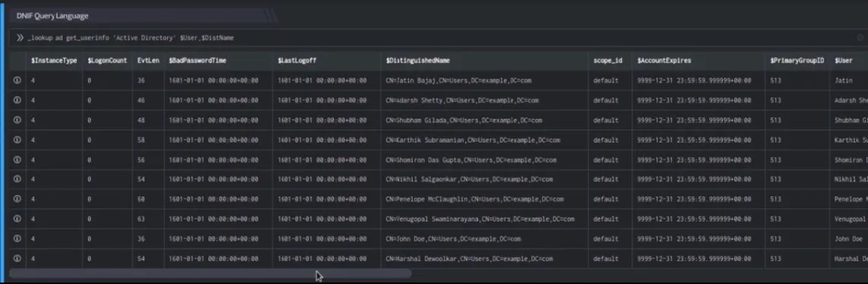Select 'CN=Adarsh Shetty,CN=Users,DC=example,DC=com' cell
The image size is (868, 284).
(462, 101)
